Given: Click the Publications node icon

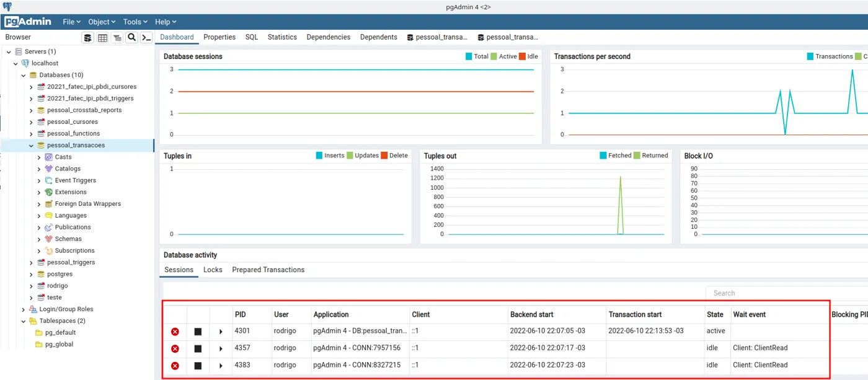Looking at the screenshot, I should (x=48, y=228).
